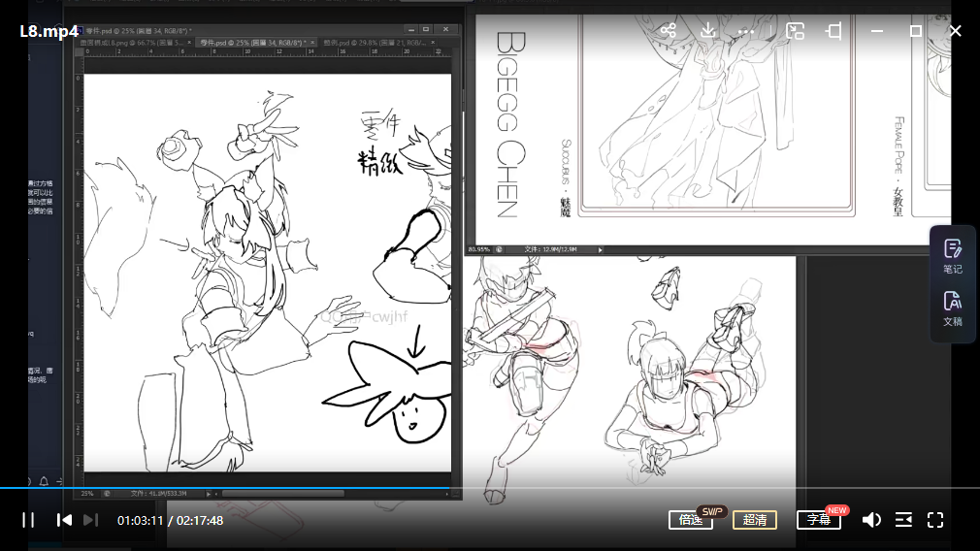Image resolution: width=980 pixels, height=551 pixels.
Task: Open the share options icon
Action: click(x=669, y=30)
